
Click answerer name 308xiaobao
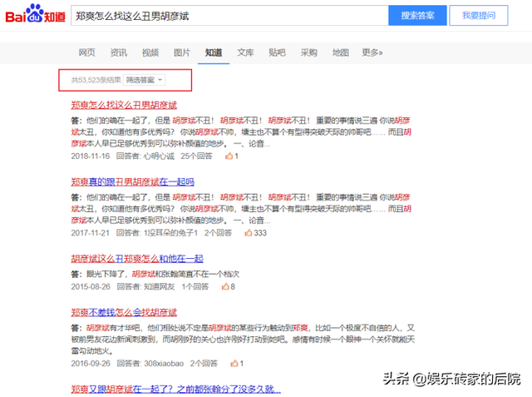pos(164,364)
